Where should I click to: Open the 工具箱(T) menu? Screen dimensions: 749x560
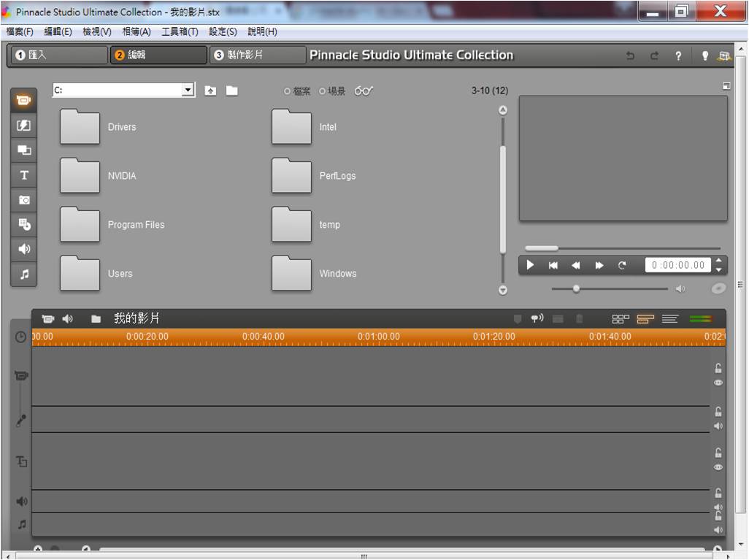click(x=180, y=32)
